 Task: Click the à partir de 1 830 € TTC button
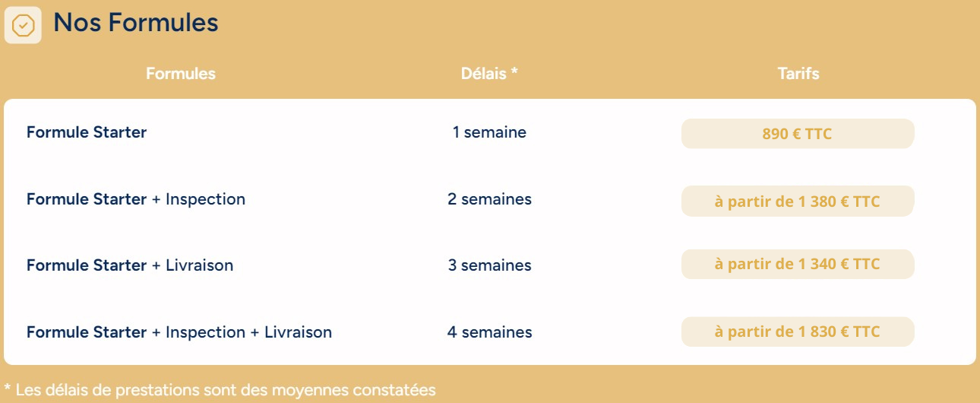[798, 332]
